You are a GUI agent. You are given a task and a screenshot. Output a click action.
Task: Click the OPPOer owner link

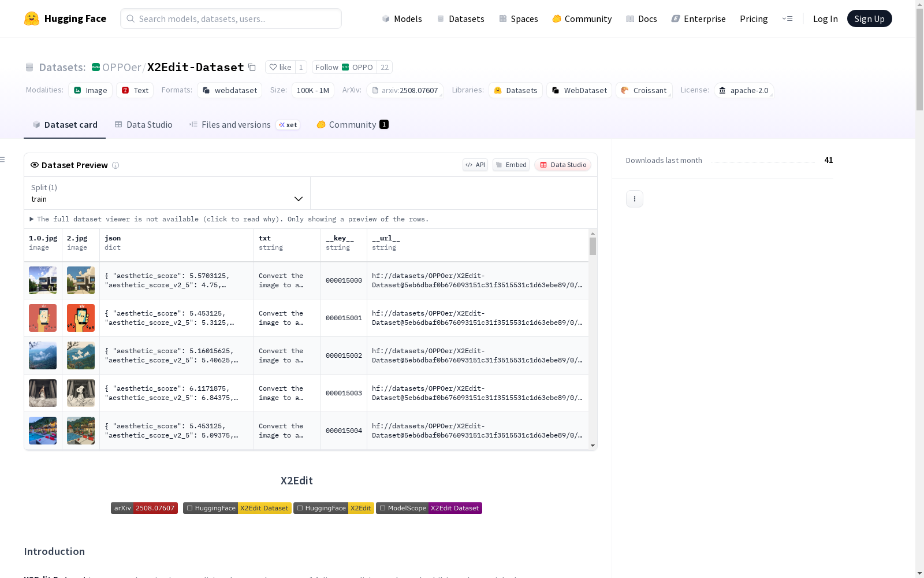(121, 67)
